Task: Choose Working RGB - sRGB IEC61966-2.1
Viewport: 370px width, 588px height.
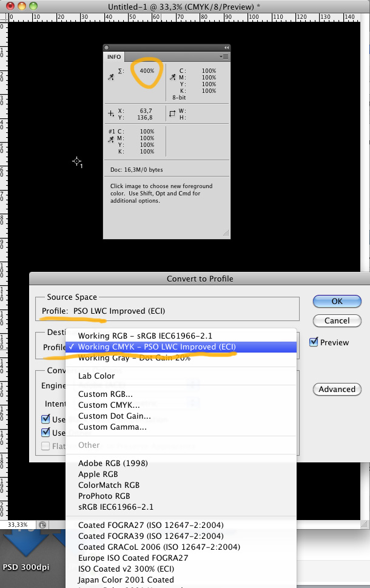Action: tap(181, 336)
